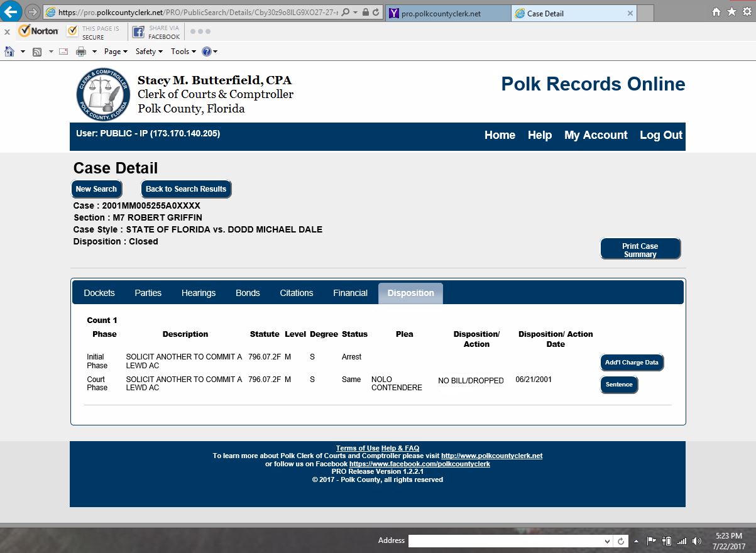
Task: Open the Help page link
Action: (x=540, y=135)
